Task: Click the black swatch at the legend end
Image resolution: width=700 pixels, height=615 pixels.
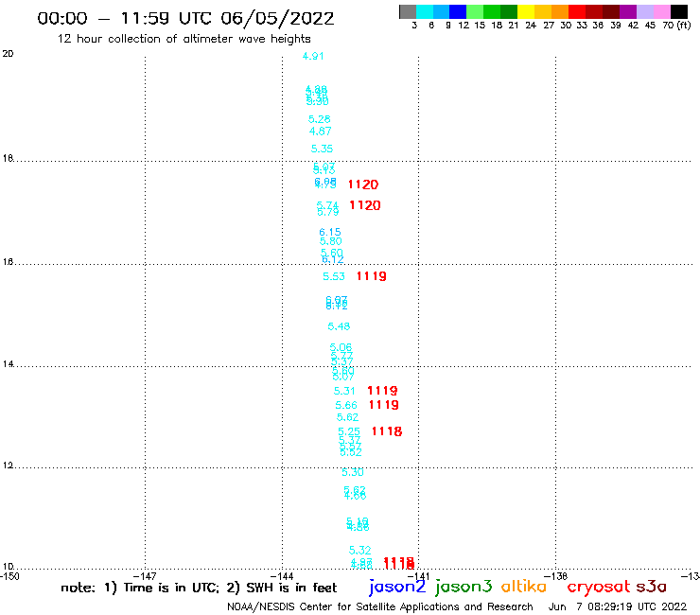Action: pyautogui.click(x=678, y=11)
